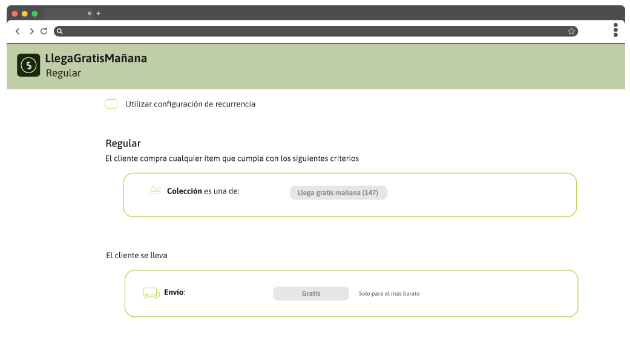
Task: Click the green maximize window button
Action: tap(35, 13)
